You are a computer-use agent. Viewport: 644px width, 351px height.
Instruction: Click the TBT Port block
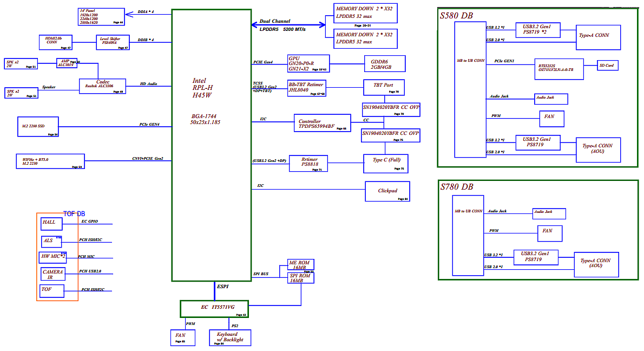coord(384,88)
